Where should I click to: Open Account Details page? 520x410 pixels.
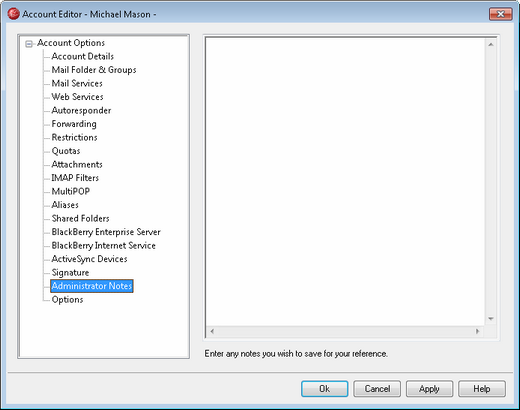(x=83, y=56)
